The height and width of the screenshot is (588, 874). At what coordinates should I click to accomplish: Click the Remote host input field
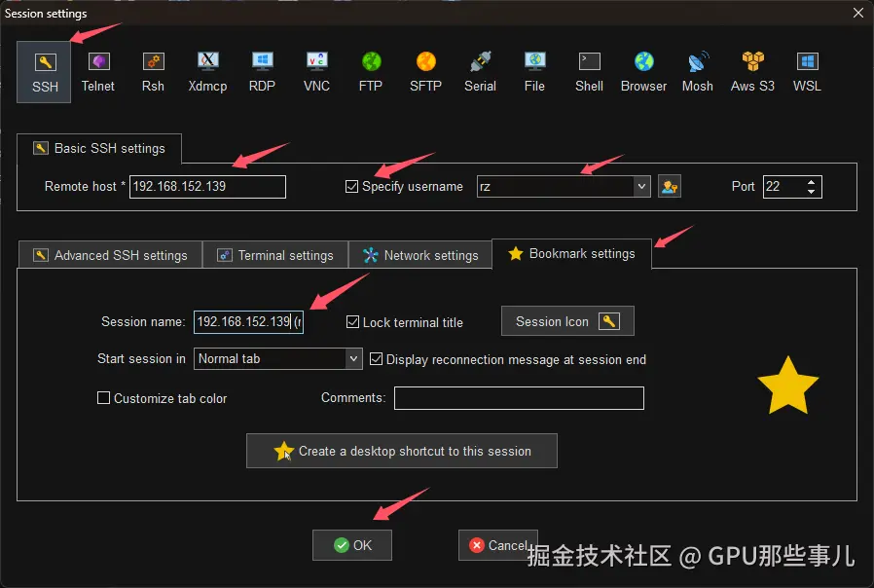click(x=207, y=187)
